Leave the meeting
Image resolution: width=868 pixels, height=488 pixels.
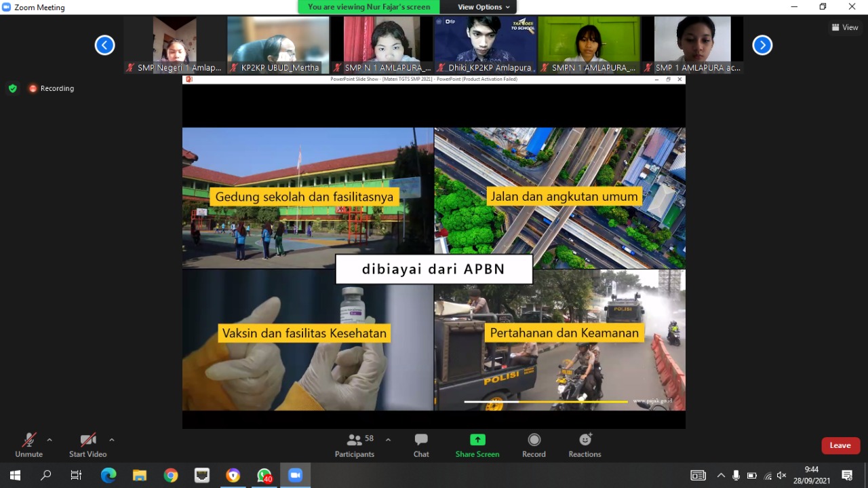point(840,445)
